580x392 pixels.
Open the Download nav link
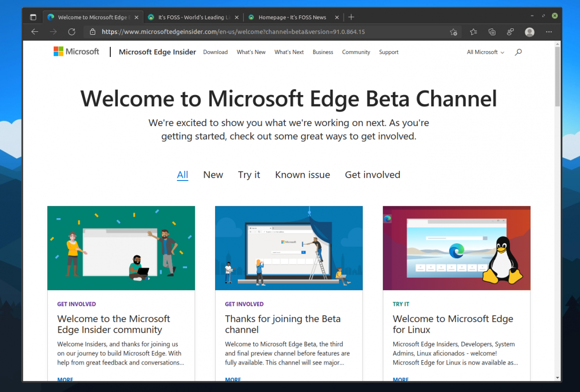pos(215,52)
